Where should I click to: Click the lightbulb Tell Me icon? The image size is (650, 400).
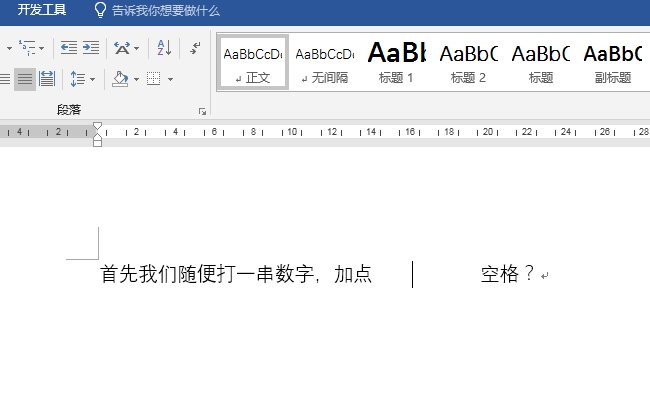[x=100, y=10]
